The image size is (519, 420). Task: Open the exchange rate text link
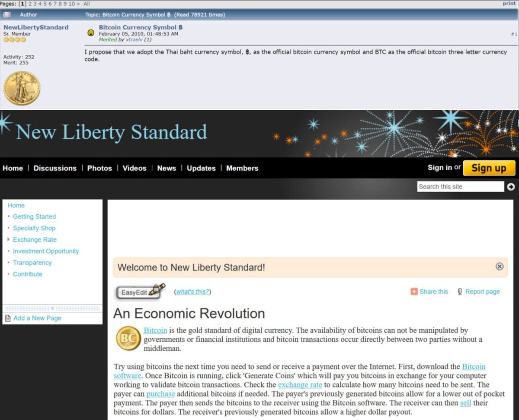pos(300,385)
